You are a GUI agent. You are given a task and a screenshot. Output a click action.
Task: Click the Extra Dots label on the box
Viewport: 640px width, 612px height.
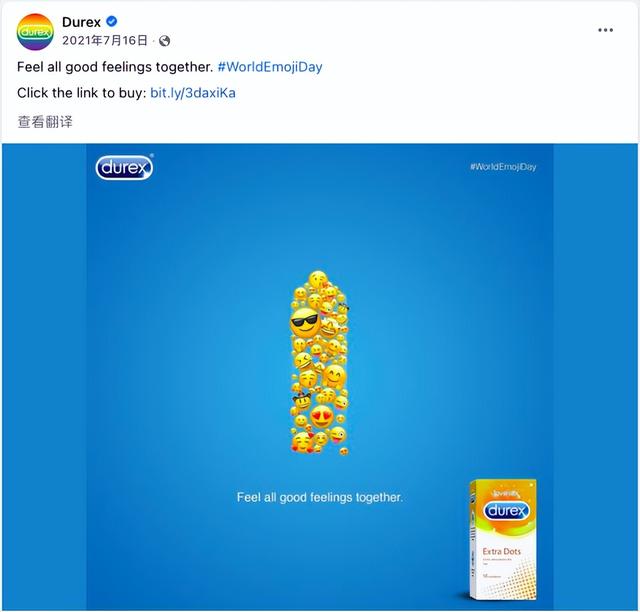pos(502,552)
